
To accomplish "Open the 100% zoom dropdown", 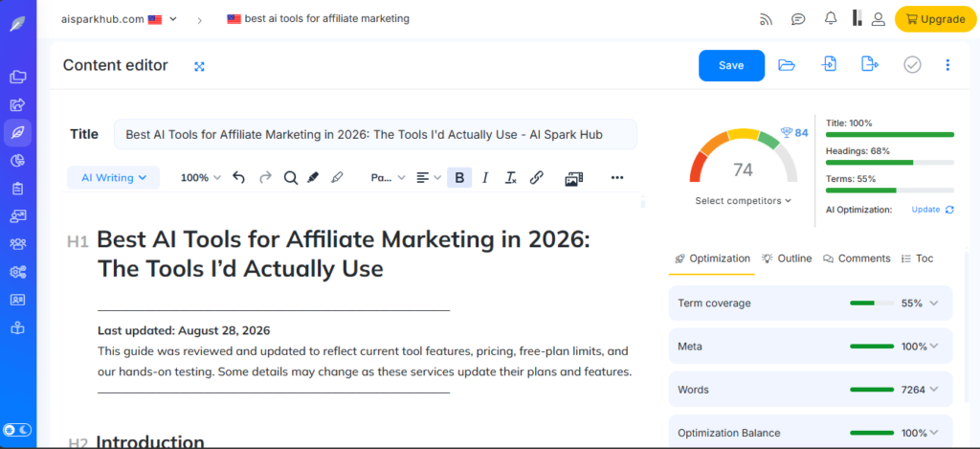I will [201, 178].
